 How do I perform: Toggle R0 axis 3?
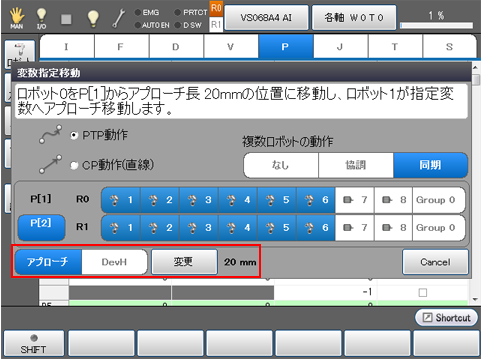pyautogui.click(x=199, y=200)
